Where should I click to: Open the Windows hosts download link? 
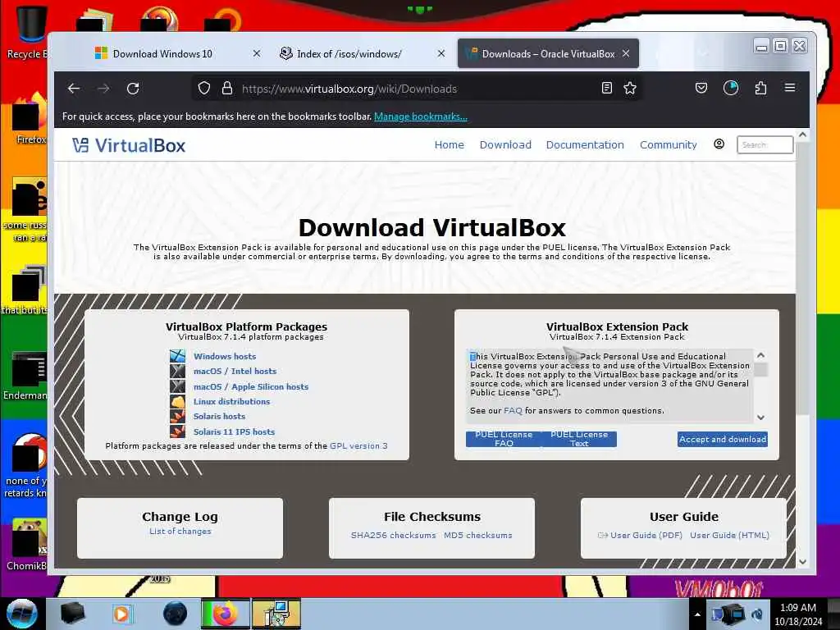[x=225, y=356]
